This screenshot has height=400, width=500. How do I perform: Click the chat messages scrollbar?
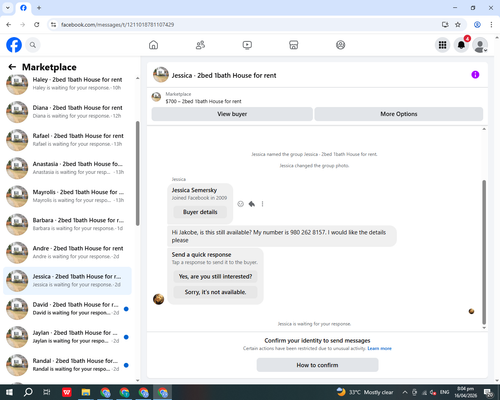484,252
